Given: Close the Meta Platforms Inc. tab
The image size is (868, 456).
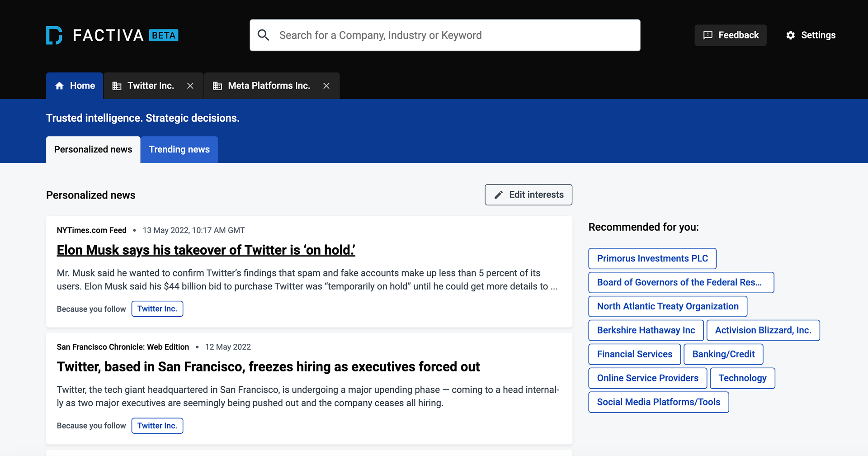Looking at the screenshot, I should [x=326, y=86].
